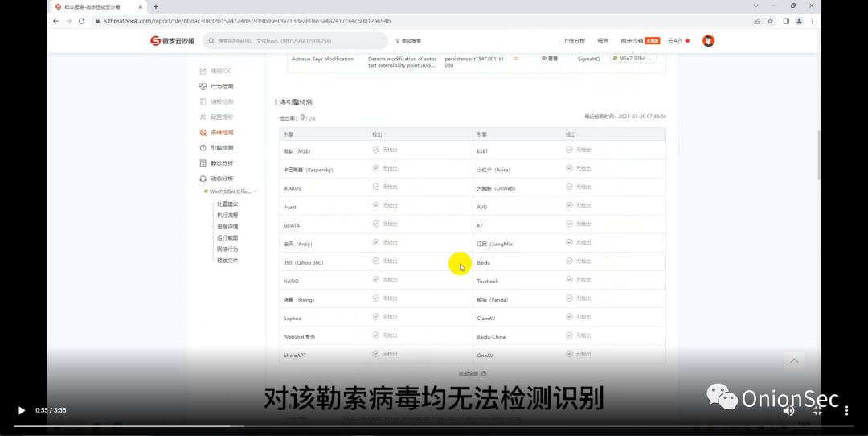This screenshot has height=436, width=868.
Task: Close the 样本报告 browser tab
Action: 141,6
